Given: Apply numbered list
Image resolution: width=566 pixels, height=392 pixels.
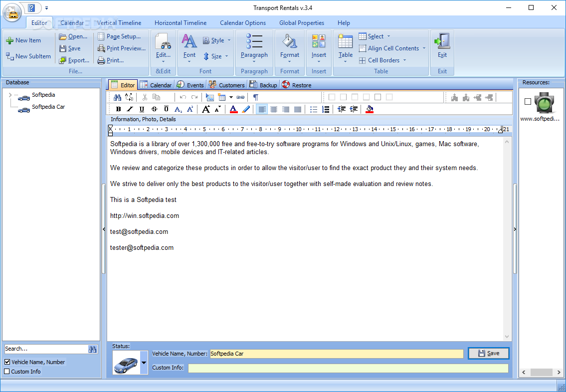Looking at the screenshot, I should click(326, 109).
